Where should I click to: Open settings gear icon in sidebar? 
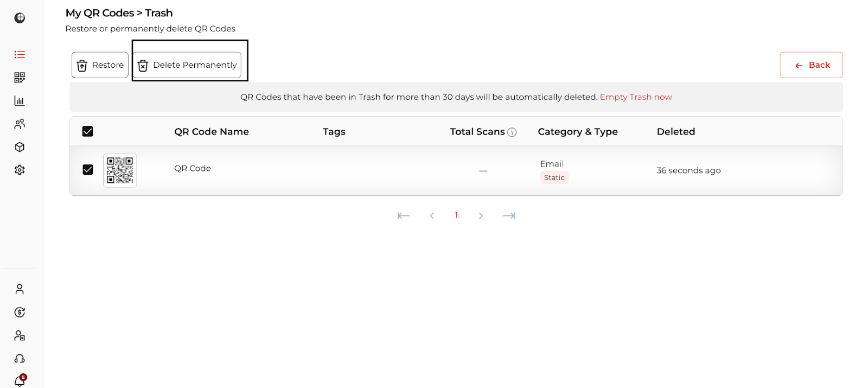click(x=20, y=170)
